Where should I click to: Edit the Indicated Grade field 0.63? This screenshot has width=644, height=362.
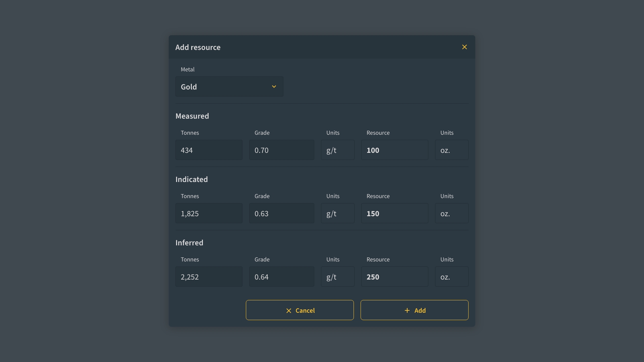[281, 213]
